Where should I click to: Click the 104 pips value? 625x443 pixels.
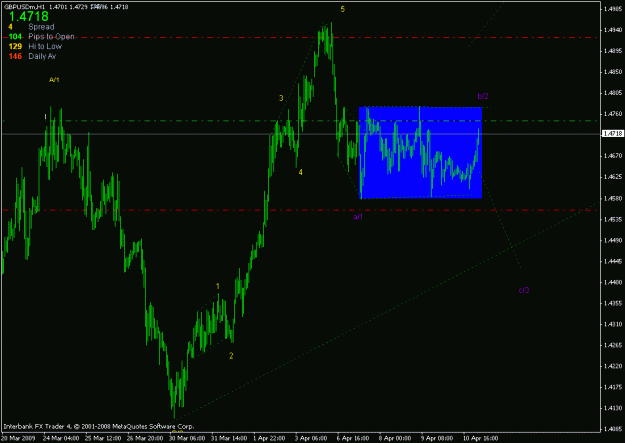15,37
